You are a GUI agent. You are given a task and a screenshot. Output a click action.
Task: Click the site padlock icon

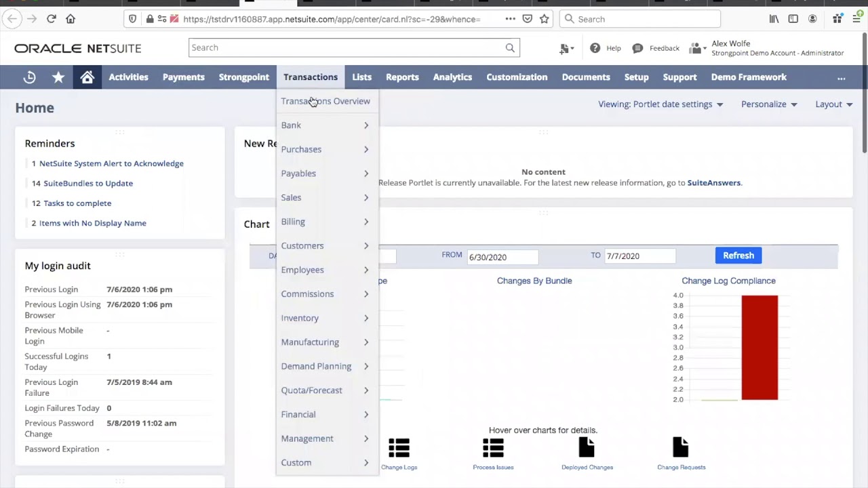click(x=150, y=19)
